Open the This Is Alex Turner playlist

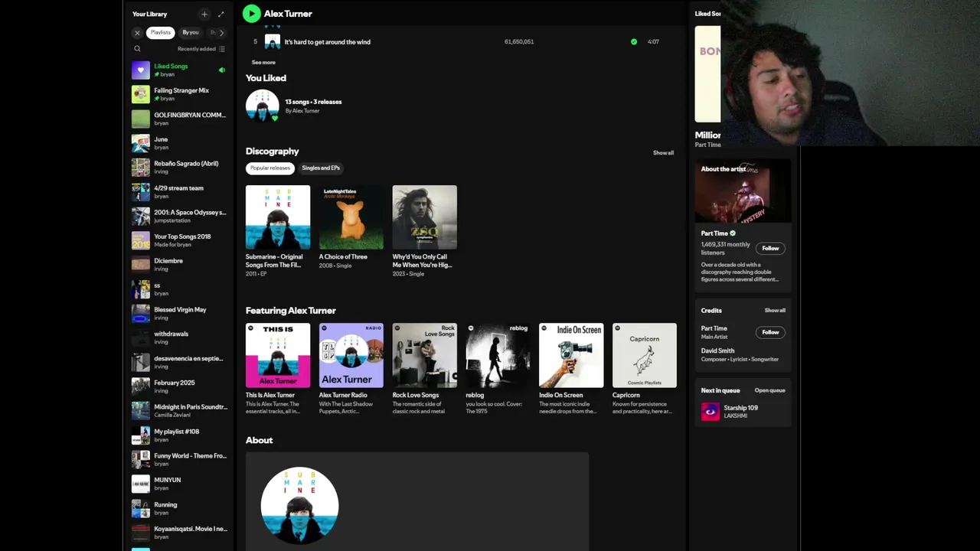click(x=278, y=355)
